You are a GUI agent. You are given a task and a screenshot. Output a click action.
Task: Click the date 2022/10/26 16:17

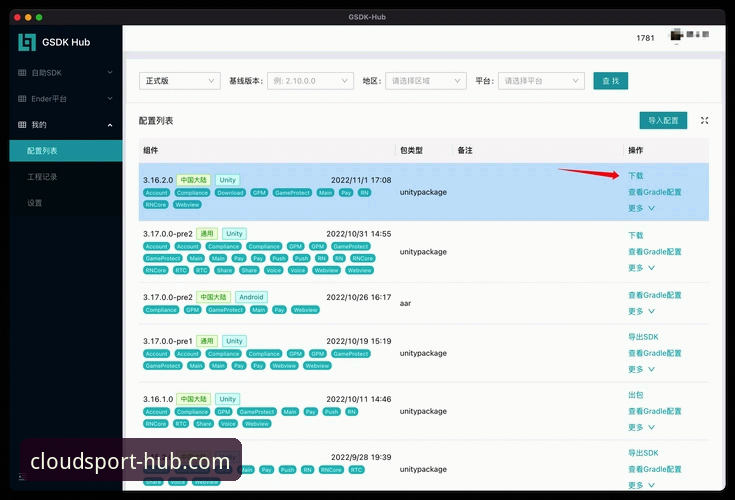(359, 297)
